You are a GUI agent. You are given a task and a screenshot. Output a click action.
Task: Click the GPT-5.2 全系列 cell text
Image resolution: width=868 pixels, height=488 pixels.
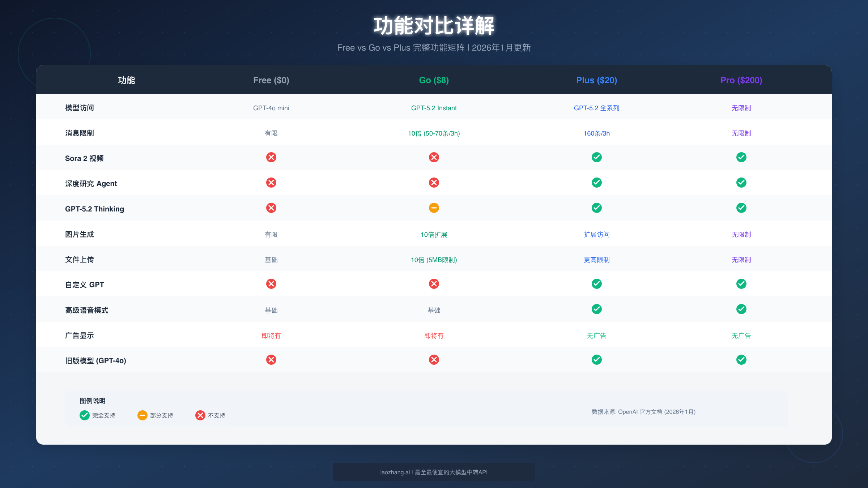(596, 108)
